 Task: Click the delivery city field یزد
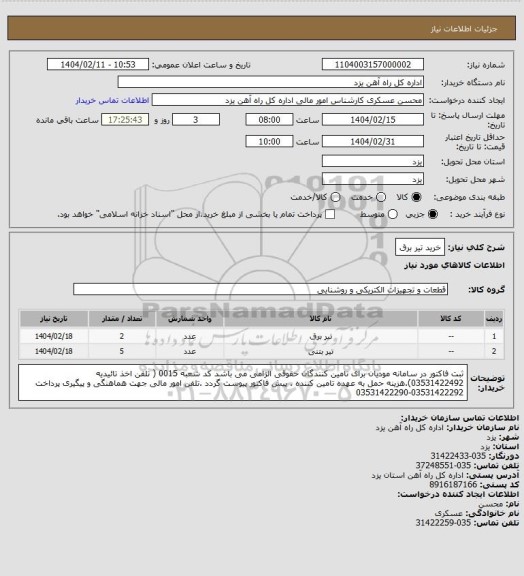[x=373, y=179]
